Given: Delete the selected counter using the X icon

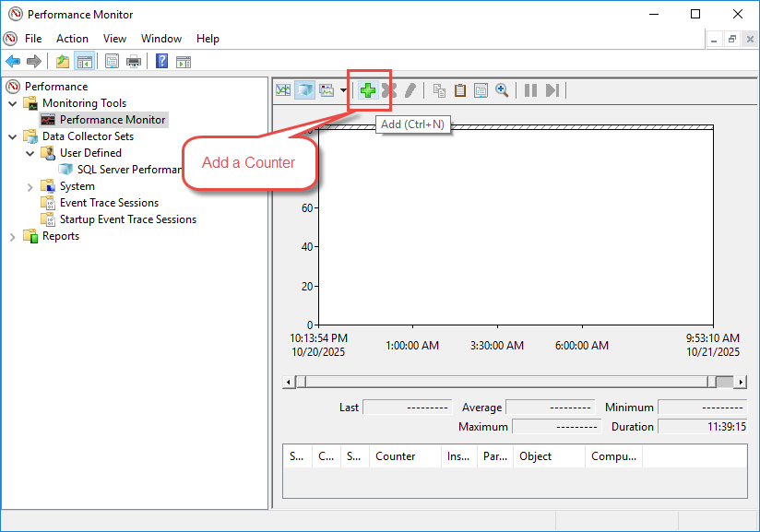Looking at the screenshot, I should pos(388,89).
